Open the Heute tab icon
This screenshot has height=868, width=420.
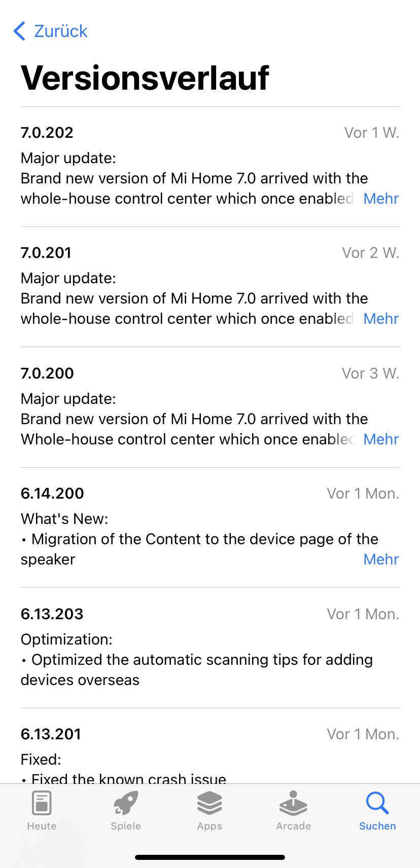coord(42,803)
